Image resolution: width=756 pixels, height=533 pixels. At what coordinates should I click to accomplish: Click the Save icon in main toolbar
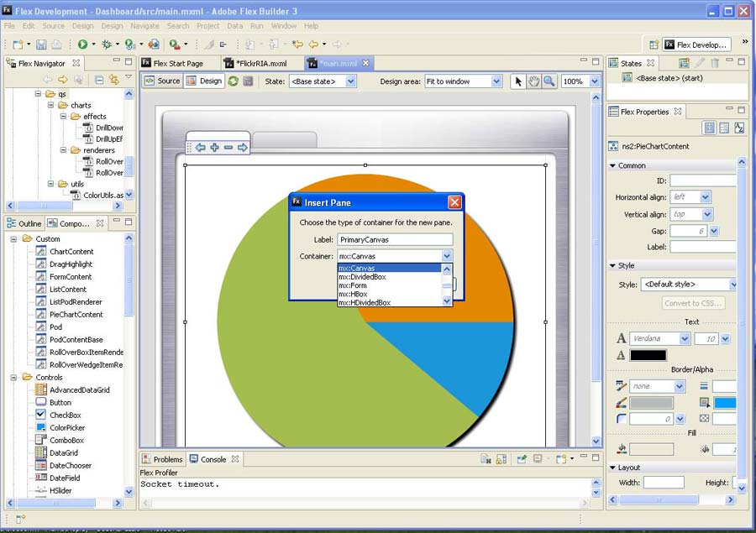(41, 44)
